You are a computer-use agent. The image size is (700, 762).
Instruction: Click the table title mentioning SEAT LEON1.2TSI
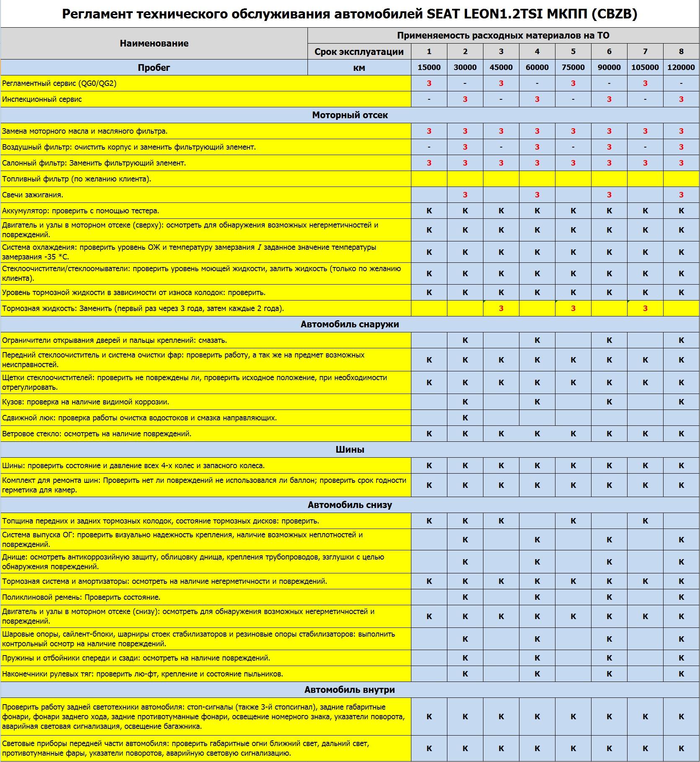[x=350, y=14]
